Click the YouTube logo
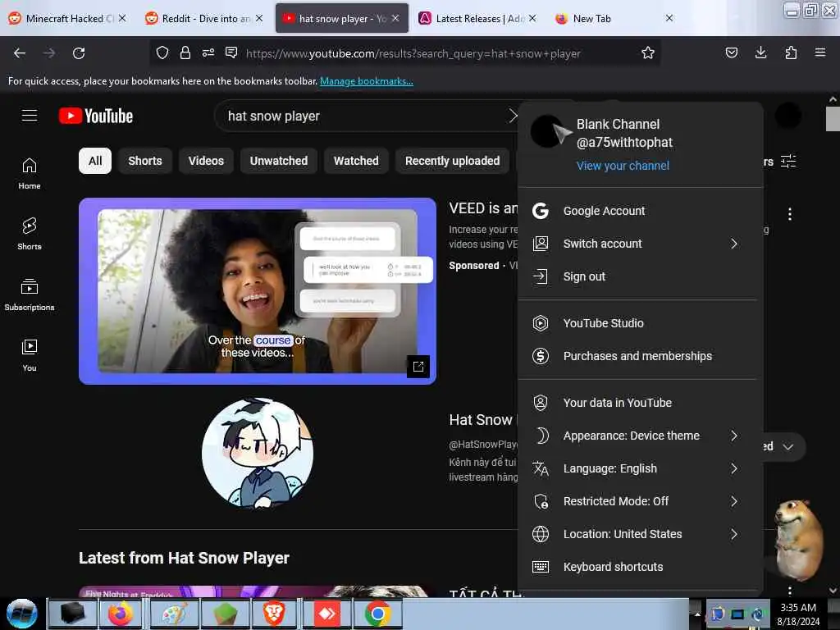Screen dimensions: 840x630 (96, 116)
